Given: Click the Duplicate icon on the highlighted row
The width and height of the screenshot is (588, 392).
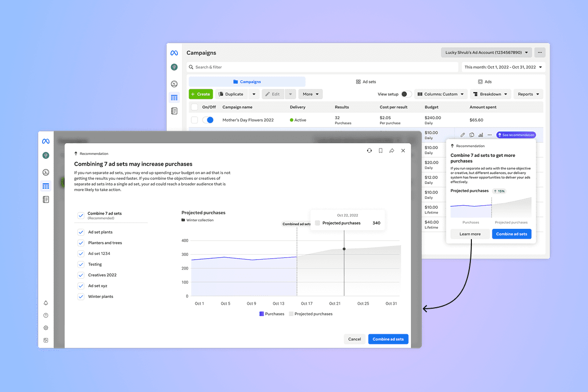Looking at the screenshot, I should [471, 134].
